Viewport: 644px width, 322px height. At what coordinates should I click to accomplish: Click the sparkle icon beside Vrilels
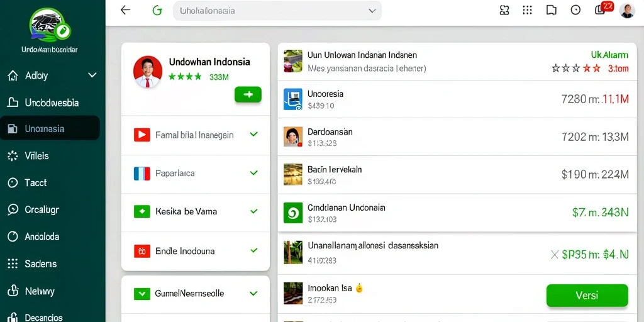pyautogui.click(x=13, y=156)
